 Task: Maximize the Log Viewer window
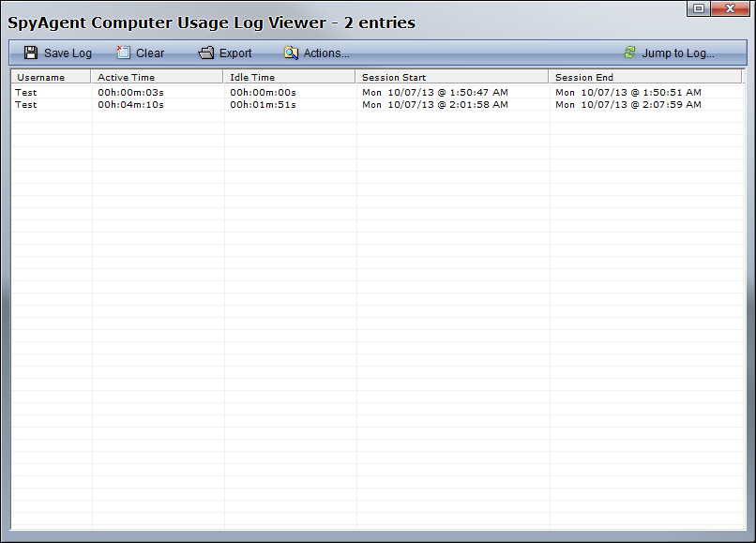[x=700, y=8]
